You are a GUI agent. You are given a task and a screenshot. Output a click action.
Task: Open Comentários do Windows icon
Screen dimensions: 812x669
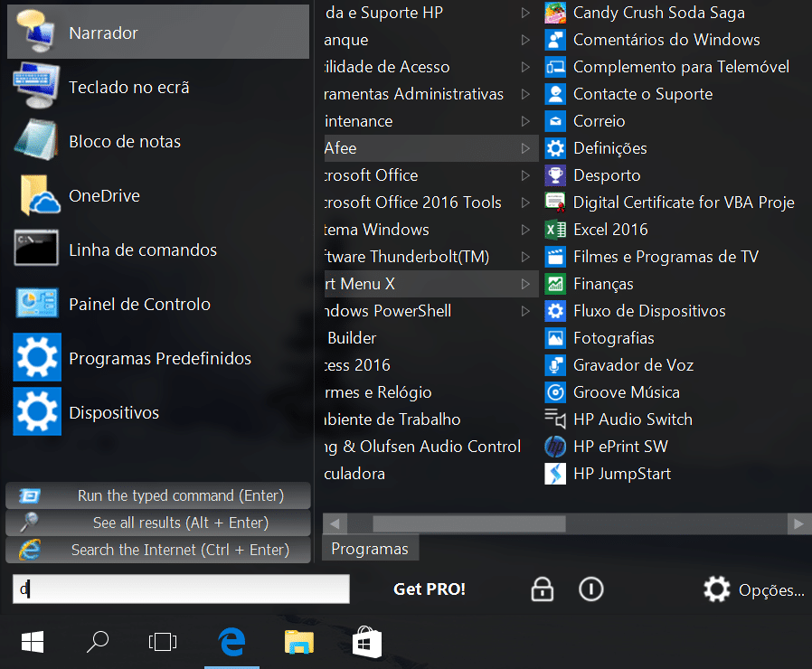pyautogui.click(x=555, y=40)
